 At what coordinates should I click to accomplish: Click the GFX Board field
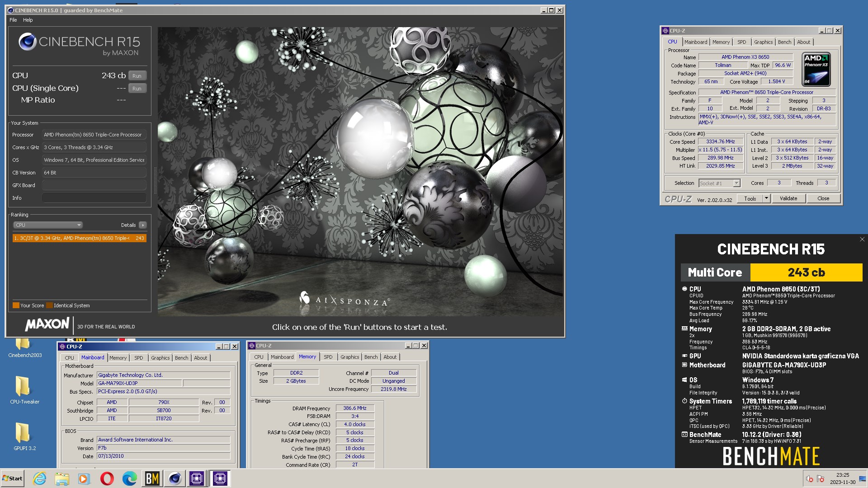click(x=94, y=185)
